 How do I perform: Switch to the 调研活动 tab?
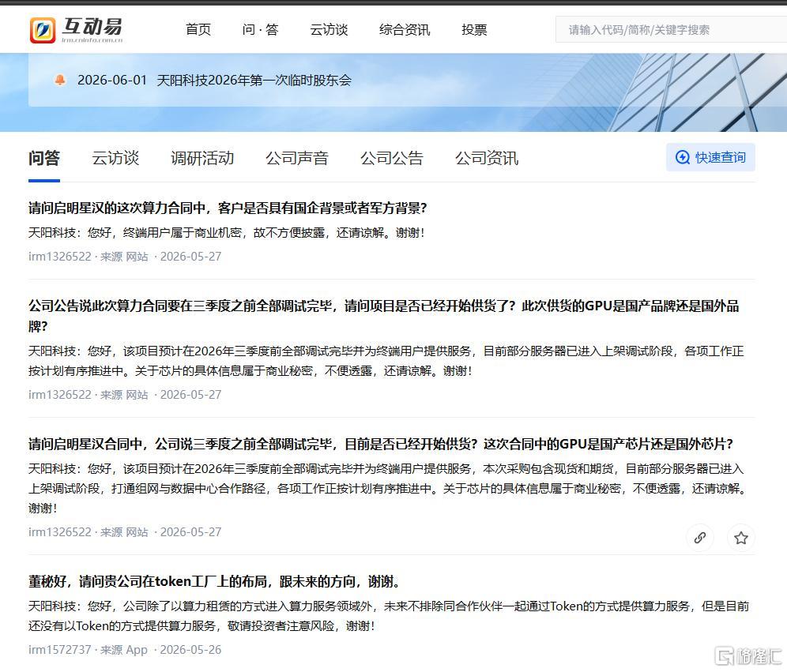pyautogui.click(x=202, y=158)
